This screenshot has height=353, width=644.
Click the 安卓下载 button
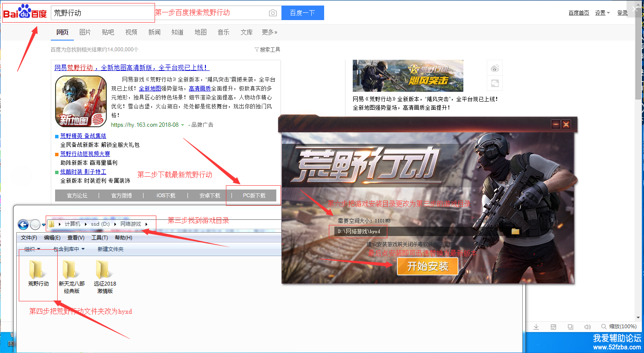tap(210, 195)
